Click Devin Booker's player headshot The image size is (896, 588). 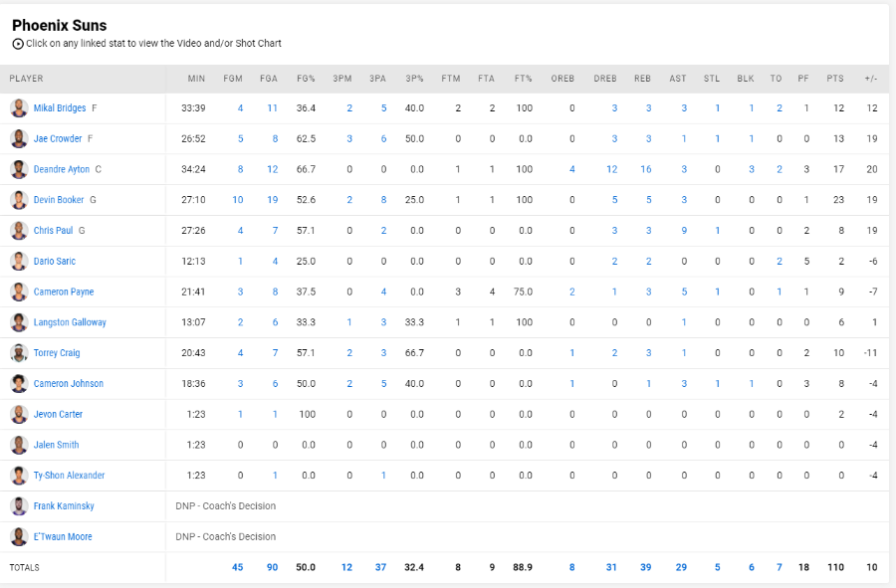(x=19, y=200)
